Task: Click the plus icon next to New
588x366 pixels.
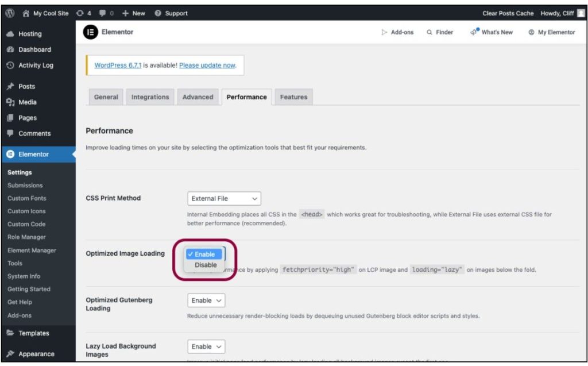Action: click(x=125, y=13)
